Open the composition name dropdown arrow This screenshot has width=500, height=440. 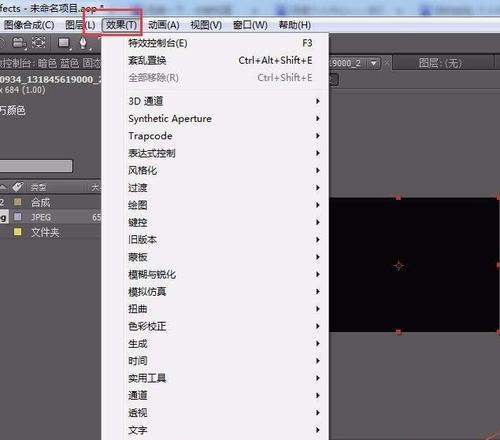point(374,63)
